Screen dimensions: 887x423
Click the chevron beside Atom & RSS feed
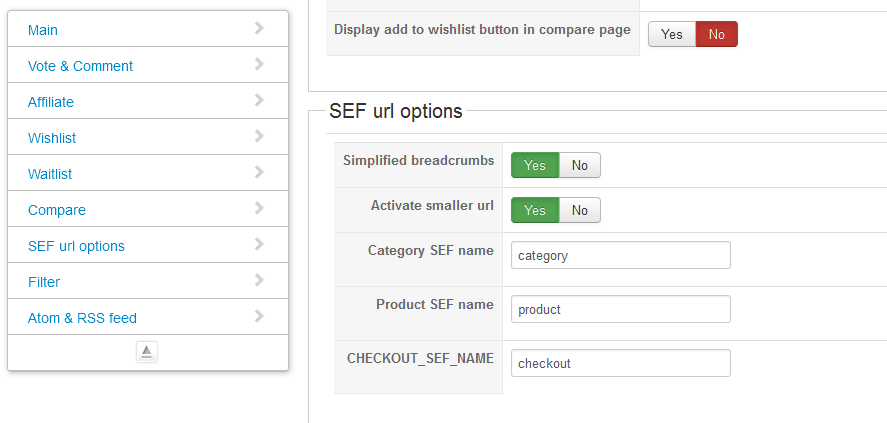[x=259, y=317]
